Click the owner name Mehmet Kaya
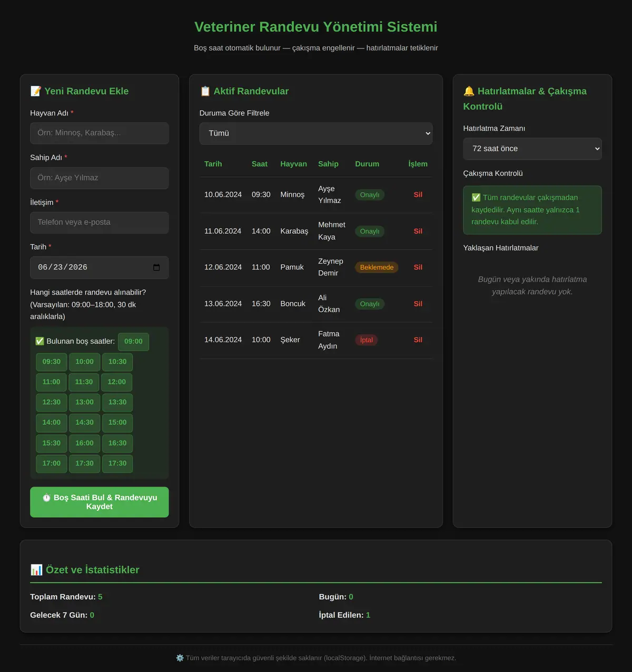632x672 pixels. pyautogui.click(x=332, y=231)
